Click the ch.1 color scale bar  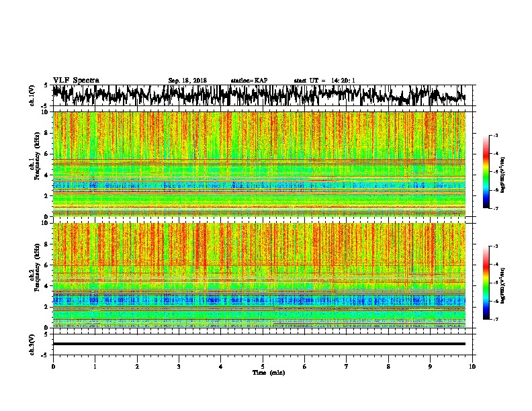(486, 172)
